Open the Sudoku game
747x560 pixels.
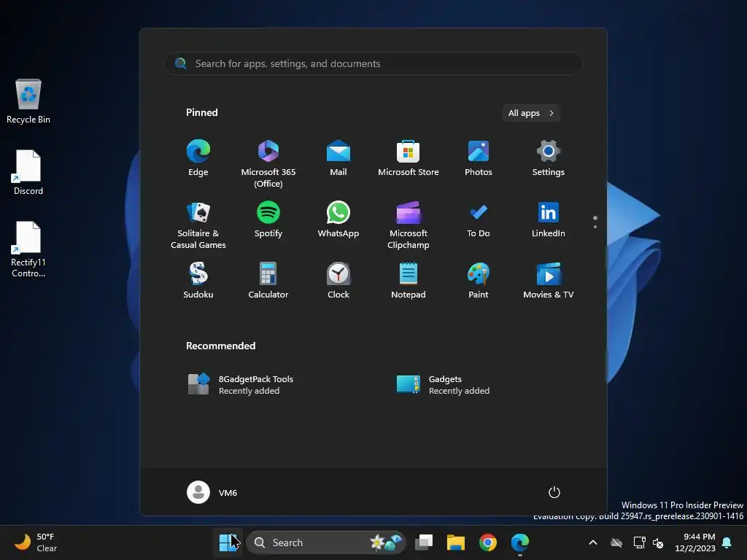click(x=198, y=281)
